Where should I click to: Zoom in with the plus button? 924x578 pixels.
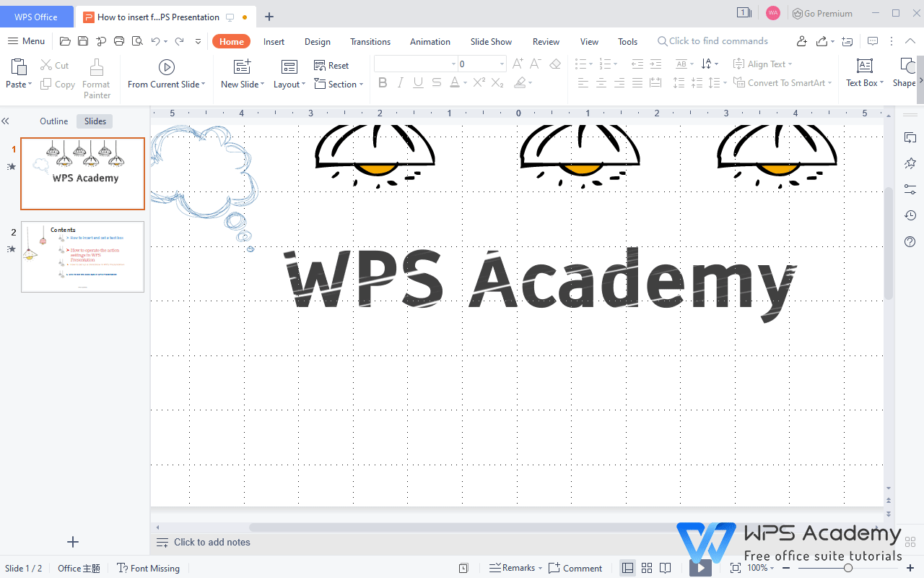tap(910, 568)
